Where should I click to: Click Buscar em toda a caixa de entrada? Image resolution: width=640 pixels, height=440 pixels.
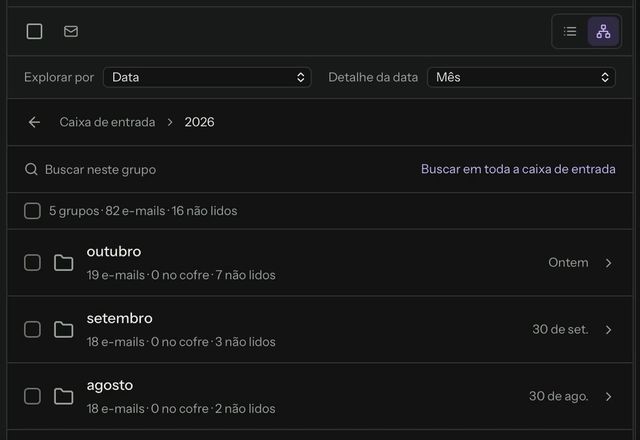point(518,169)
